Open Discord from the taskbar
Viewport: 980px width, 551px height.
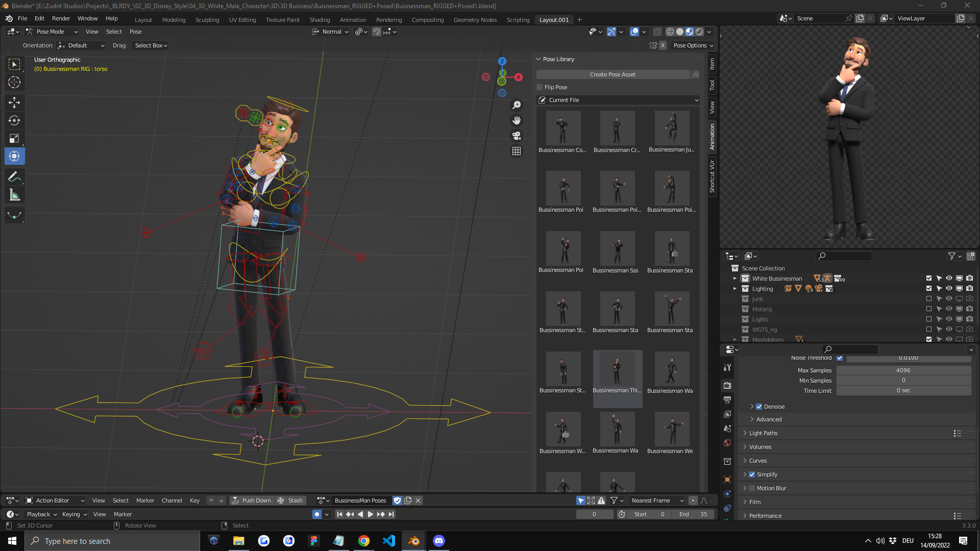coord(439,541)
